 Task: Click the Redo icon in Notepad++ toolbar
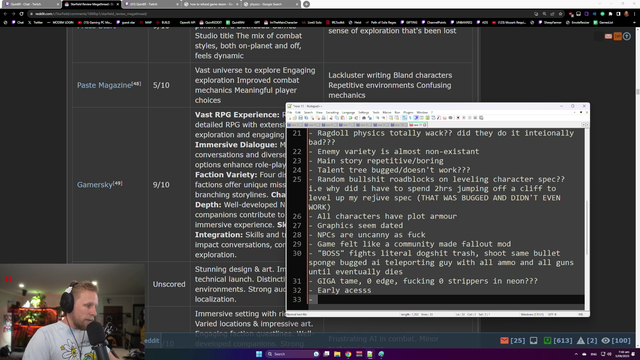356,118
